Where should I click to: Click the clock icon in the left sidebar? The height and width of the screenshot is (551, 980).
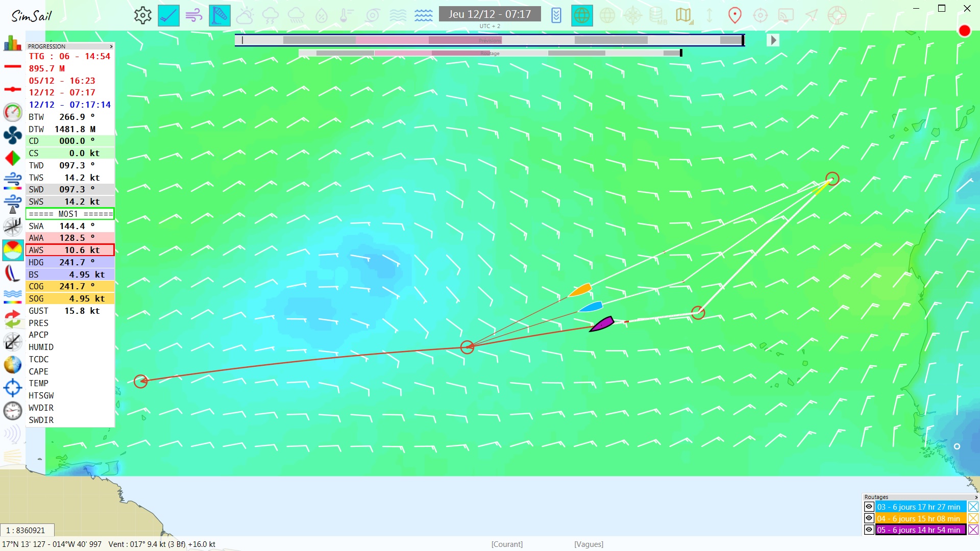[12, 411]
